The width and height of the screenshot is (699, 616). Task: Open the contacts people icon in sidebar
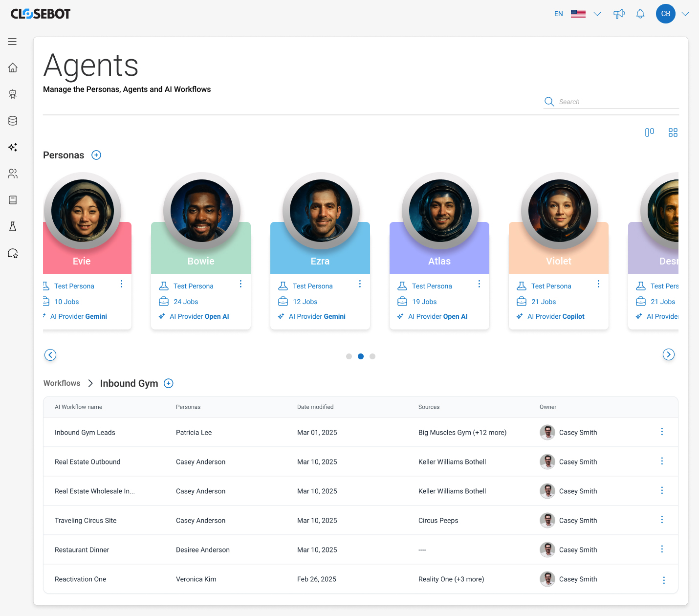pyautogui.click(x=13, y=174)
